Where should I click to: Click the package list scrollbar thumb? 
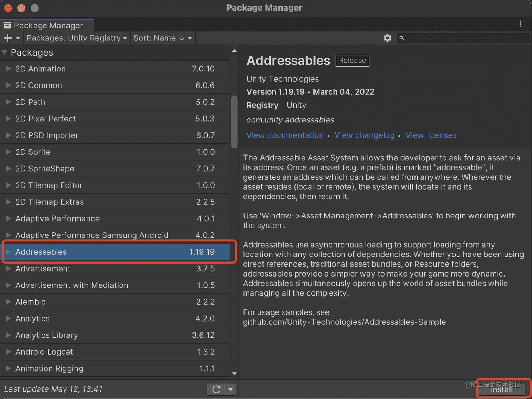(234, 121)
